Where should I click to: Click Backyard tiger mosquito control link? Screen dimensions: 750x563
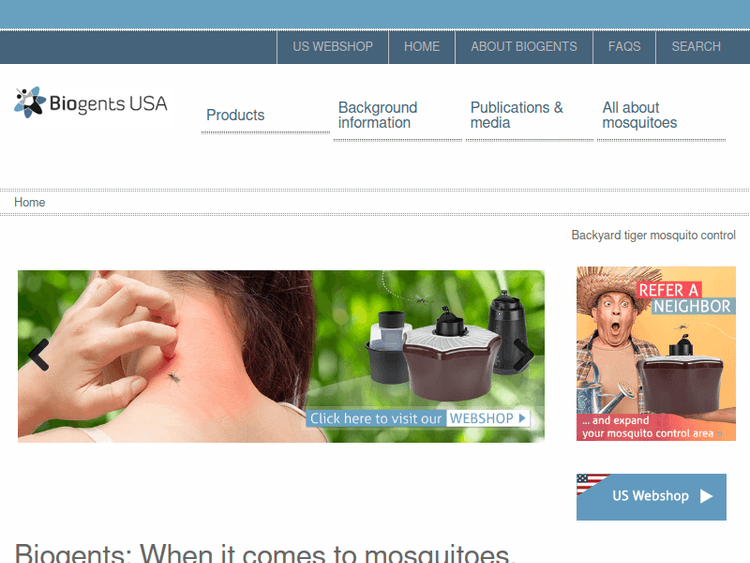click(653, 235)
